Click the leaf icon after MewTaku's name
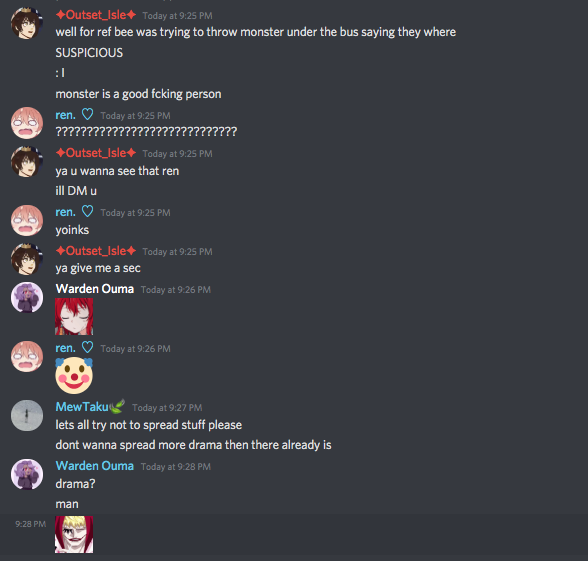 [x=117, y=406]
